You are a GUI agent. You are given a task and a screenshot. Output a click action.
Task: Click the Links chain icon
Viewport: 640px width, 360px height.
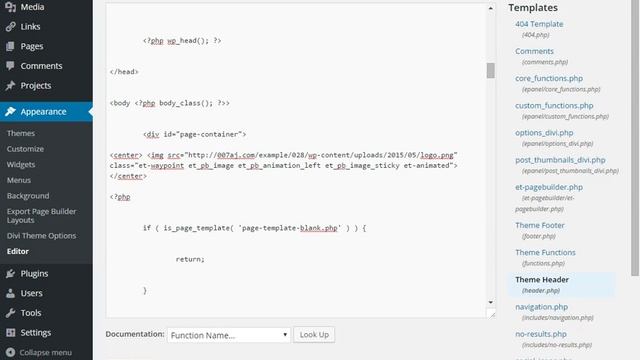(11, 27)
